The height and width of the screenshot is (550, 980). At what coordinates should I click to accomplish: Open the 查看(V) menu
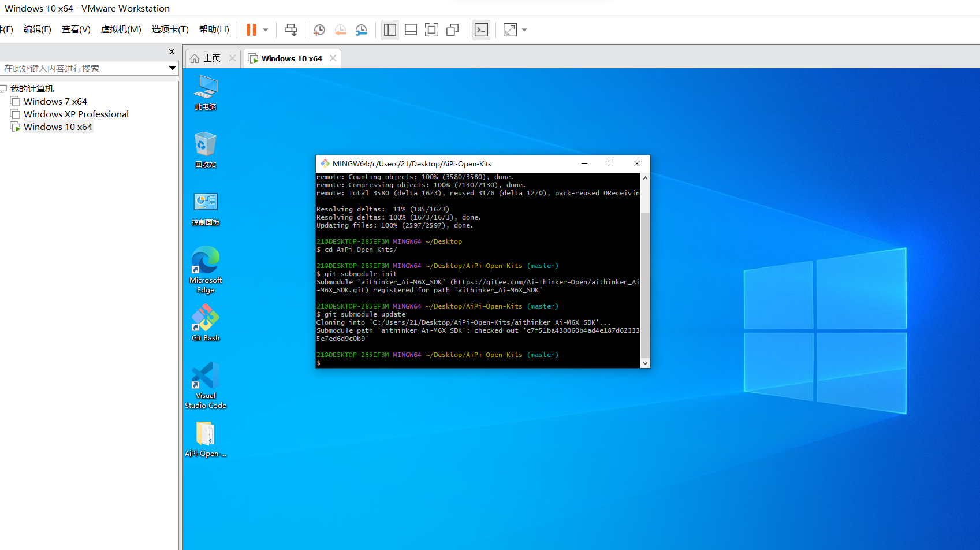[x=76, y=29]
